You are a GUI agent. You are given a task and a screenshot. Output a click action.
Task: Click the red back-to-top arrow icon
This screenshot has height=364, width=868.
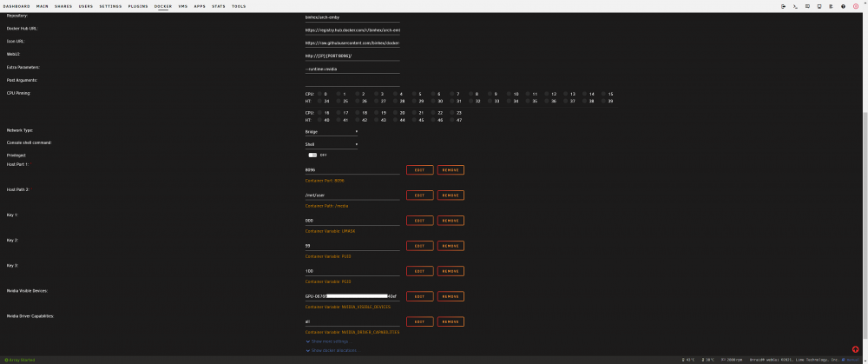tap(855, 349)
